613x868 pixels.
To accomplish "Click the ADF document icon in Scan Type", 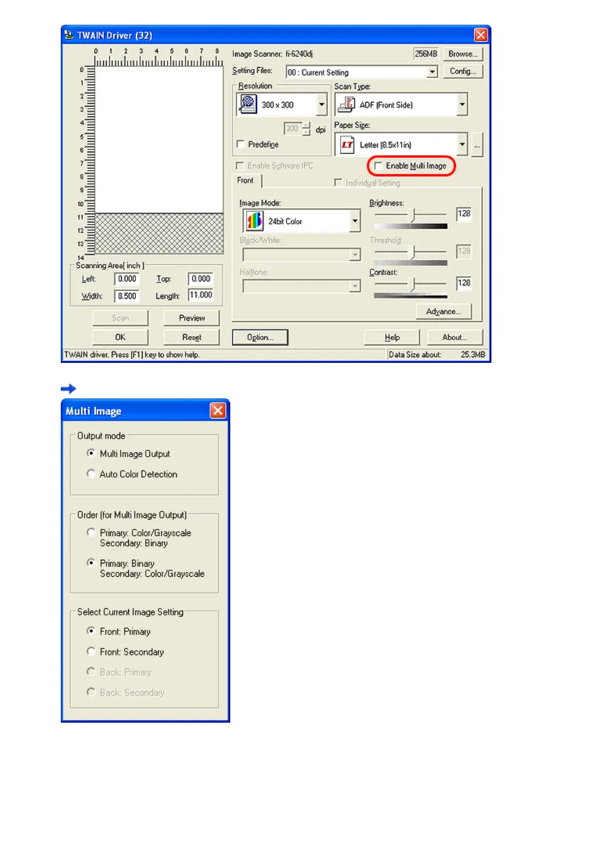I will 346,105.
